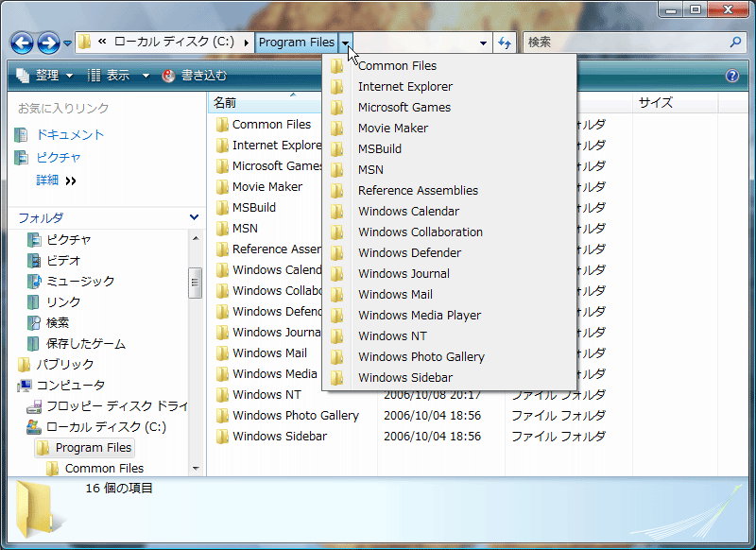Click the Program Files breadcrumb dropdown arrow
756x550 pixels.
[x=346, y=43]
